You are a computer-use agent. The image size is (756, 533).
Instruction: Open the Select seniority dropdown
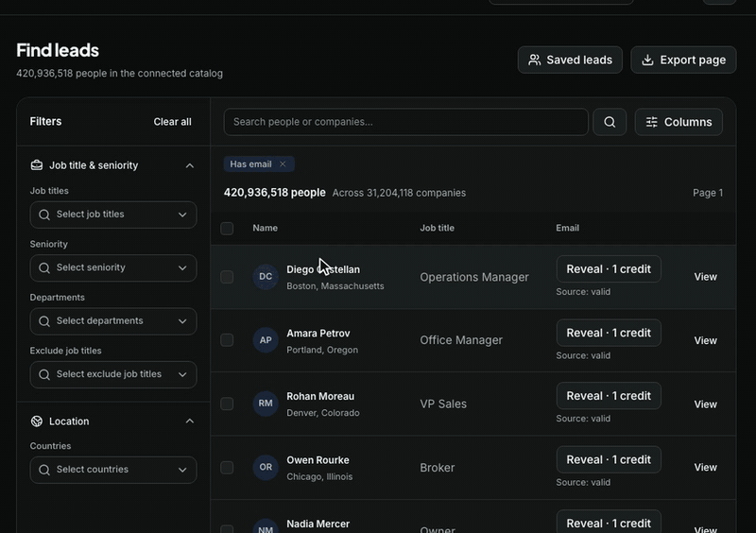click(x=113, y=267)
